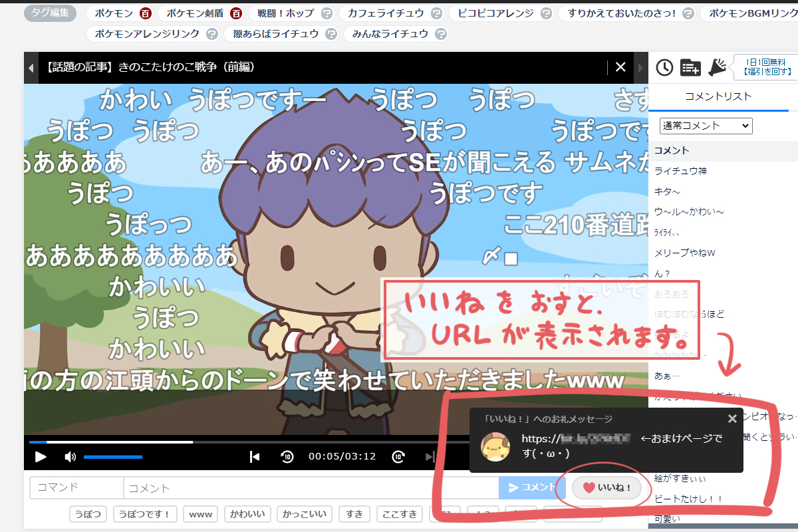This screenshot has width=798, height=532.
Task: Click the 00:05/03:12 time display
Action: [x=342, y=456]
